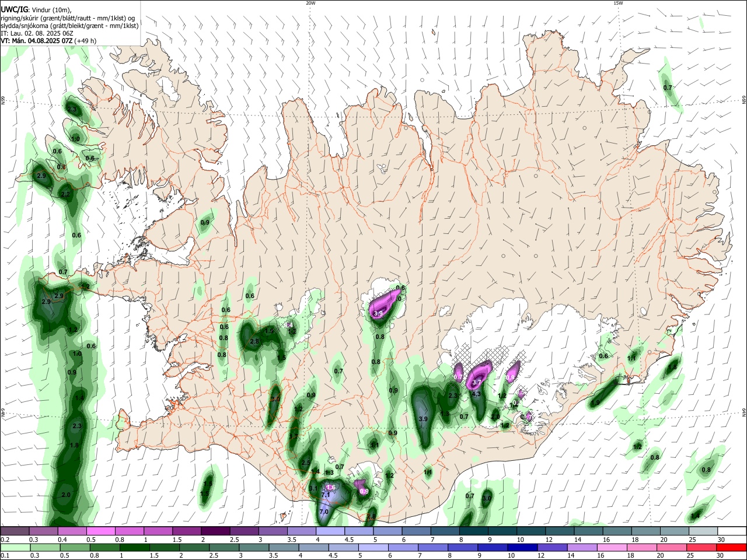747x560 pixels.
Task: Click the darkest green rain legend swatch
Action: pyautogui.click(x=134, y=547)
